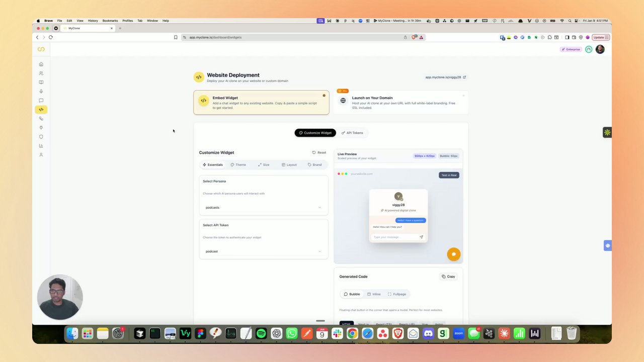Click the browser back arrow
This screenshot has width=644, height=362.
37,37
